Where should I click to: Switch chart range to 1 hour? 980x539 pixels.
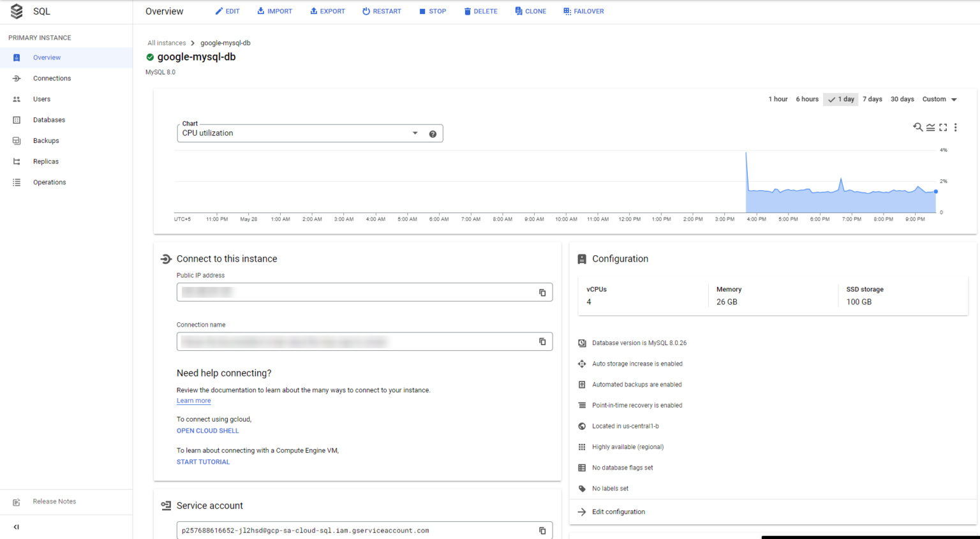(x=778, y=99)
